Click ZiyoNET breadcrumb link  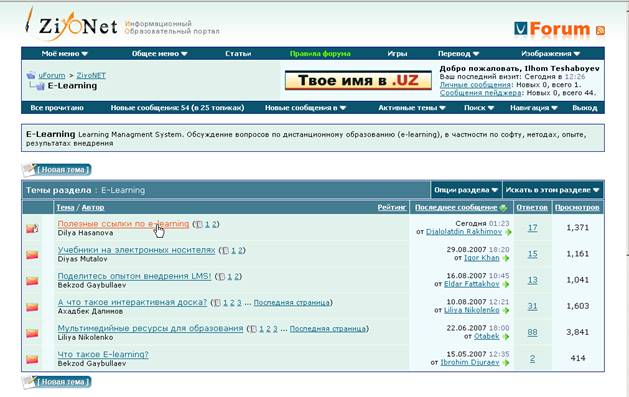click(x=91, y=75)
